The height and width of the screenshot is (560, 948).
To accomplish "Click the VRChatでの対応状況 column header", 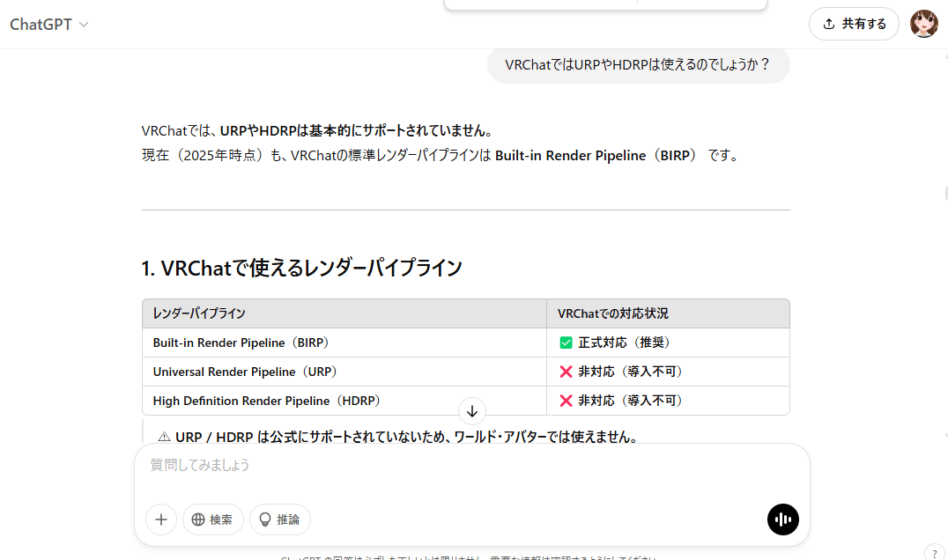I will click(x=668, y=313).
